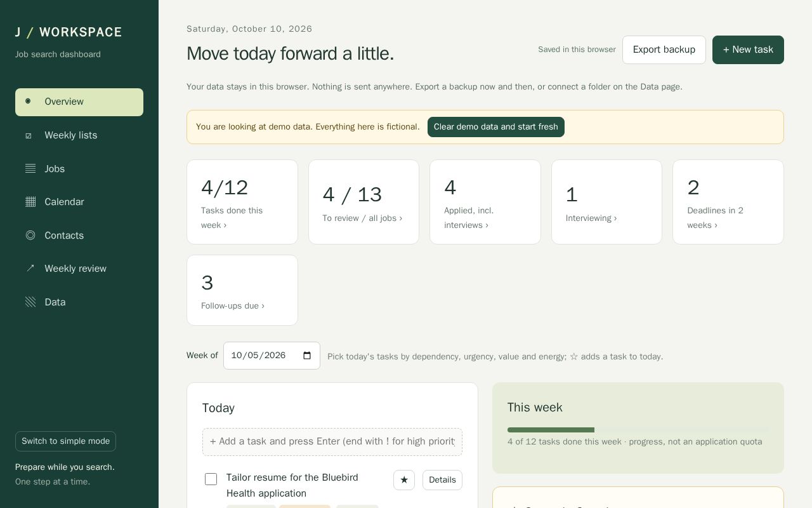Go to the Data page
812x508 pixels.
click(79, 302)
